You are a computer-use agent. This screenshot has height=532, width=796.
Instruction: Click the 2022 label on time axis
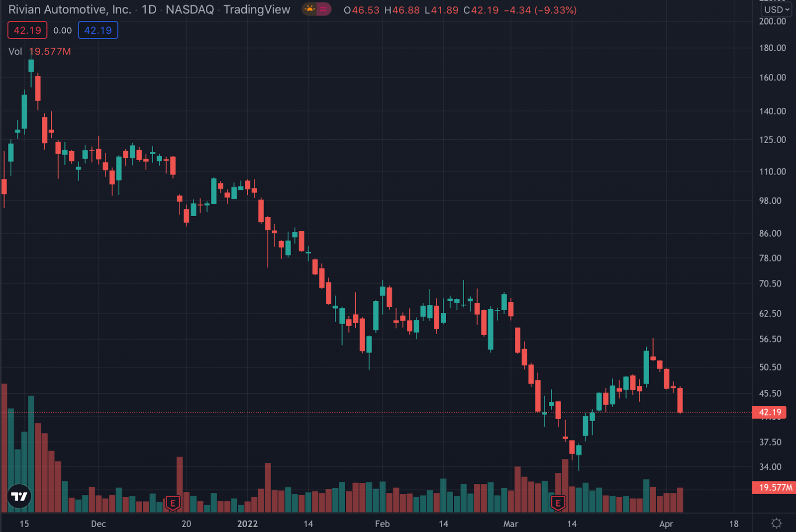[x=247, y=524]
